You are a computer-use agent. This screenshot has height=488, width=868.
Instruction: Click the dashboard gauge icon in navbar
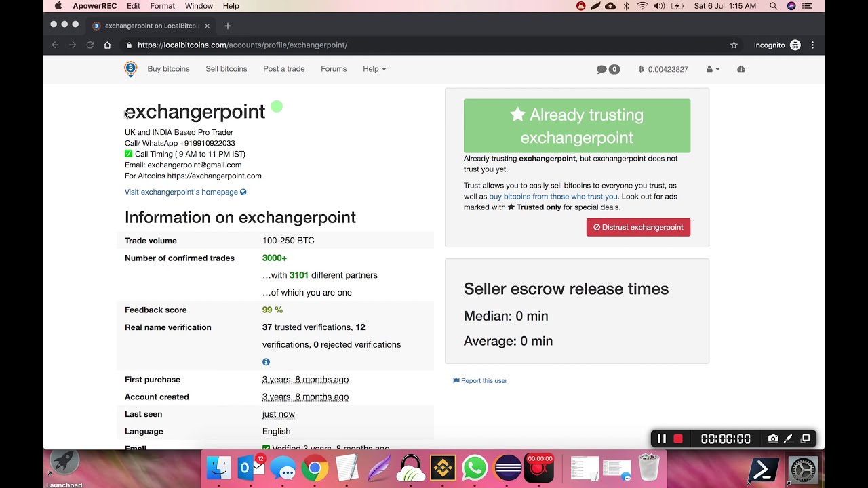pos(741,69)
